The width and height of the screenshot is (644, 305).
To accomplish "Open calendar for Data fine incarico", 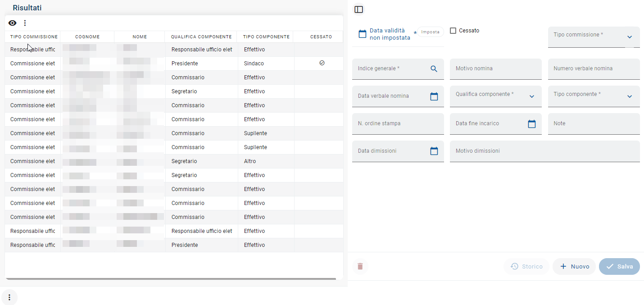I will tap(531, 124).
